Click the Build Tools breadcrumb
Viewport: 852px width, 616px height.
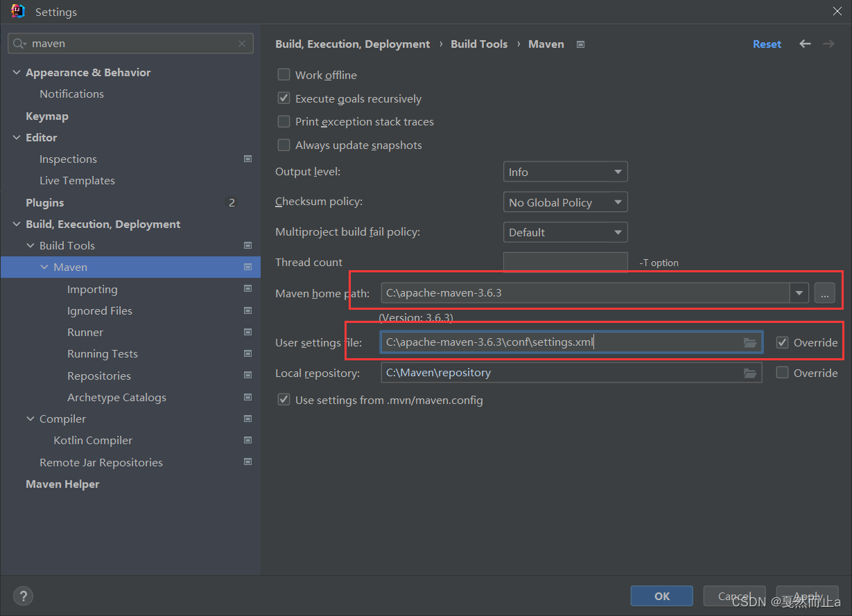pyautogui.click(x=479, y=44)
